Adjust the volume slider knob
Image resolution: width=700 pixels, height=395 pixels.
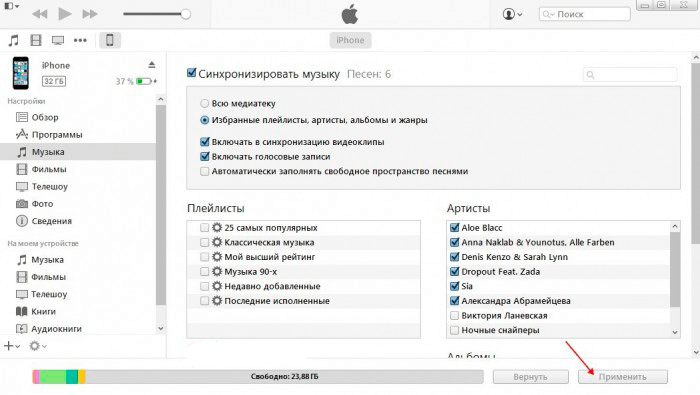[186, 14]
